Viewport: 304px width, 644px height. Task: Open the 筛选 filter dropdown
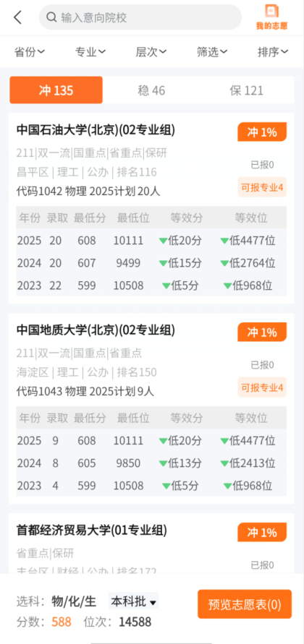[212, 52]
